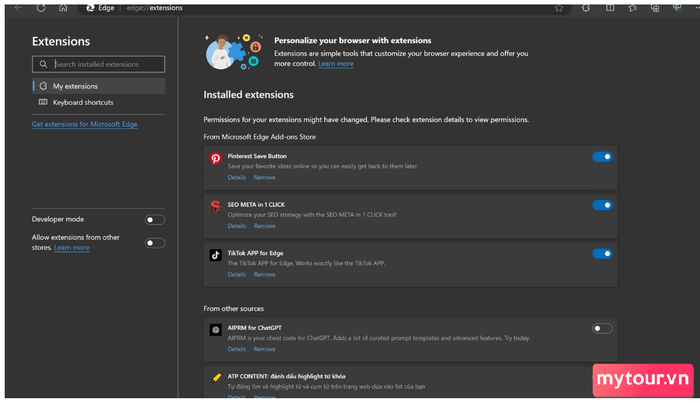Click 'AIPRM is your cheat code' description
Image resolution: width=700 pixels, height=405 pixels.
pos(379,338)
